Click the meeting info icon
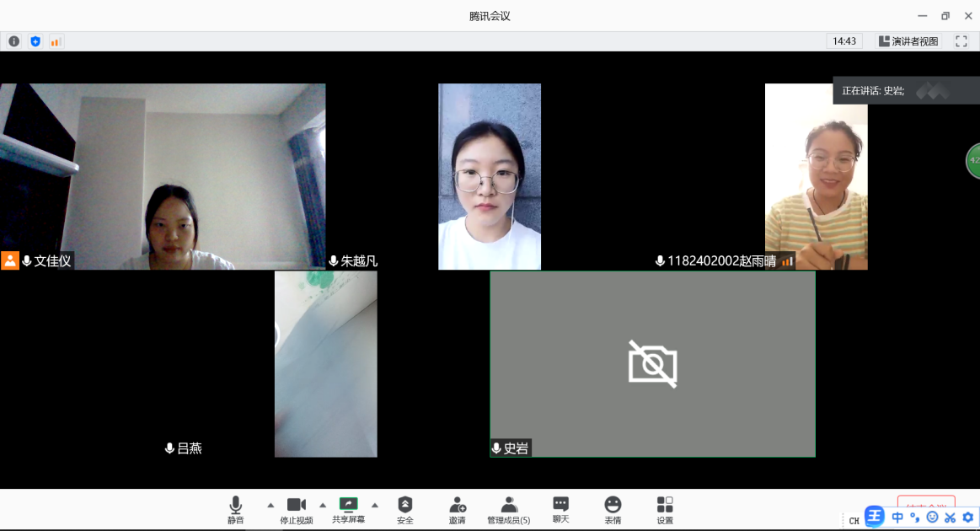The image size is (980, 531). [14, 41]
